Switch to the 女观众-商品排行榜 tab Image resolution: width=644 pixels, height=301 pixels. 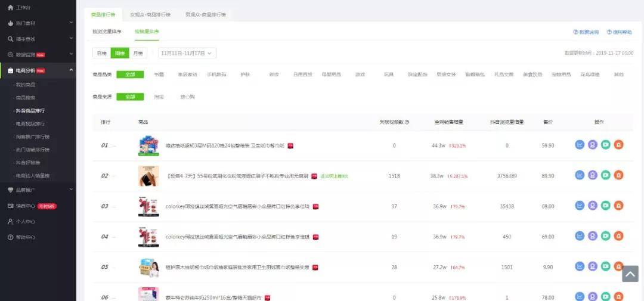[x=150, y=15]
